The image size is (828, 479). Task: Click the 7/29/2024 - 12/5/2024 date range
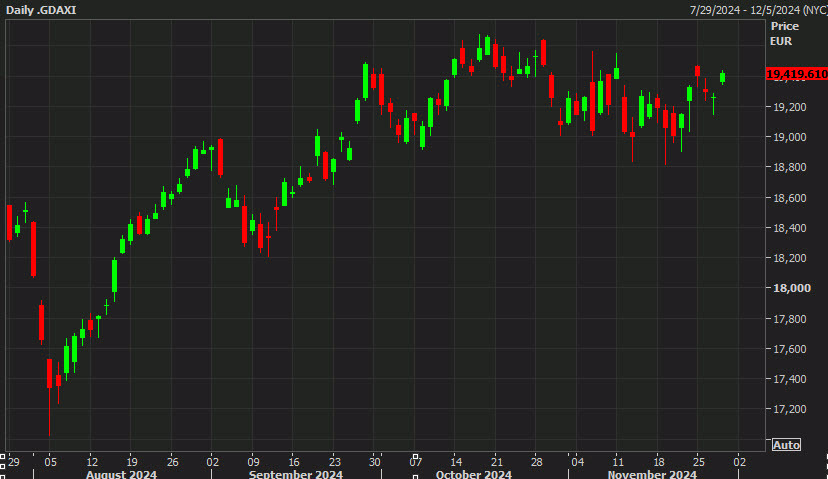[758, 10]
